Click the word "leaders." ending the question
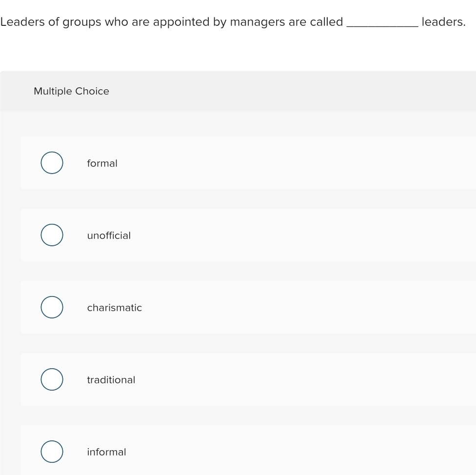Viewport: 476px width, 475px height. (x=443, y=22)
